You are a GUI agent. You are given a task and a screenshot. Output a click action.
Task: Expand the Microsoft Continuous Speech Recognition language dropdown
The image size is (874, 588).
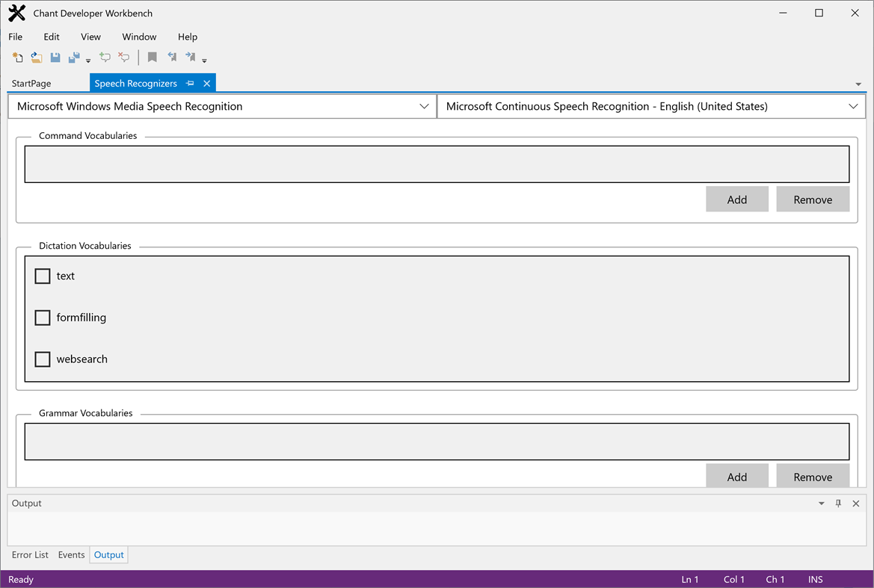click(853, 106)
